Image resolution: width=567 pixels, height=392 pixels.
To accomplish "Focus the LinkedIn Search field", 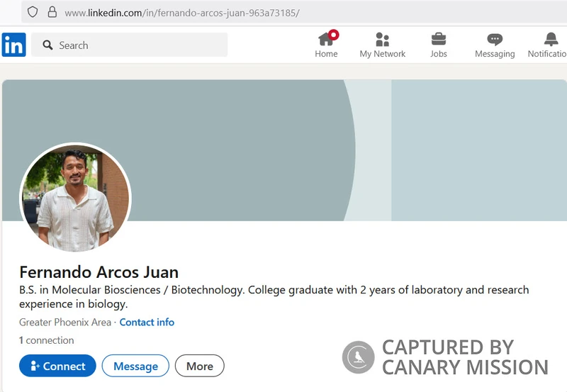I will pos(130,45).
